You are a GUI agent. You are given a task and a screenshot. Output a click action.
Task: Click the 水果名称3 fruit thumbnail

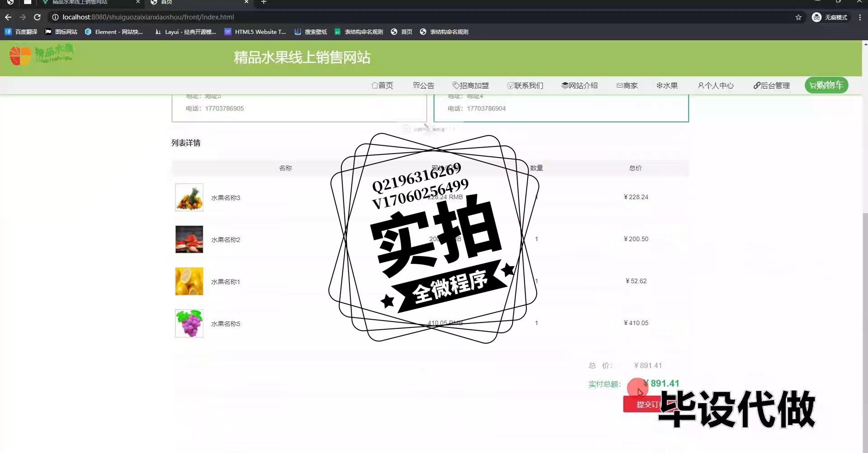(189, 197)
